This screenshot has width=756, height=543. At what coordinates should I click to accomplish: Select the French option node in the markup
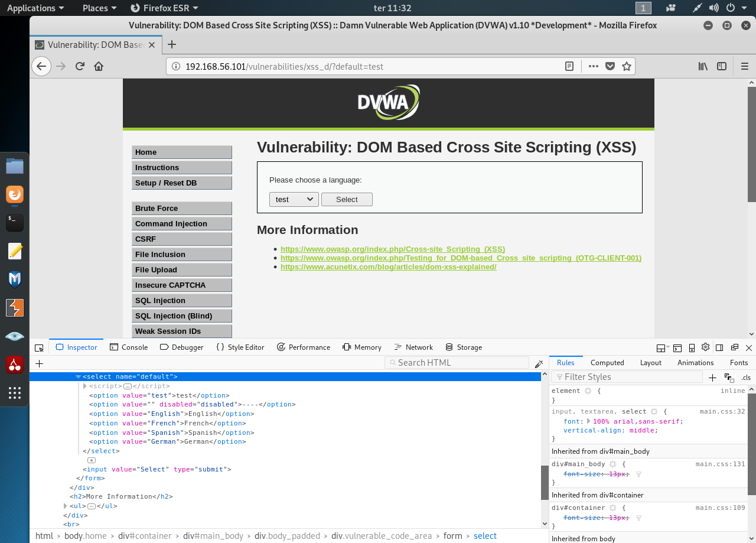click(168, 423)
